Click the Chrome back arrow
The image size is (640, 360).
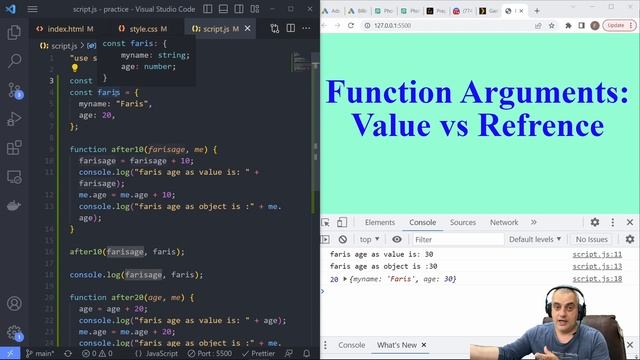(324, 25)
